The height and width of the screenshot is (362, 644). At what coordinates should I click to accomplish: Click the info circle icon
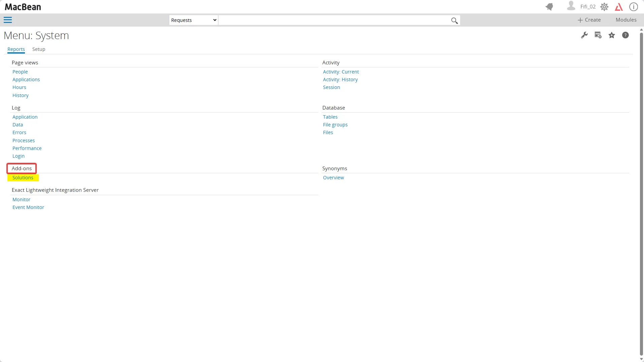634,7
